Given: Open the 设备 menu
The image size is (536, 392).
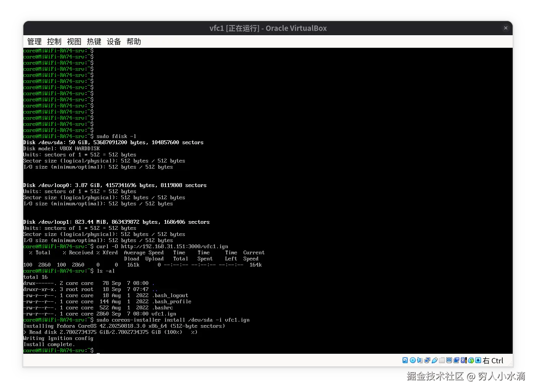Looking at the screenshot, I should (x=114, y=42).
